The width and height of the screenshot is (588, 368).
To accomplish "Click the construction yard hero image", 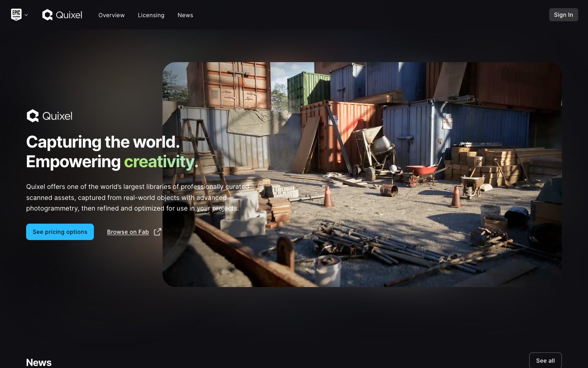I will (362, 175).
